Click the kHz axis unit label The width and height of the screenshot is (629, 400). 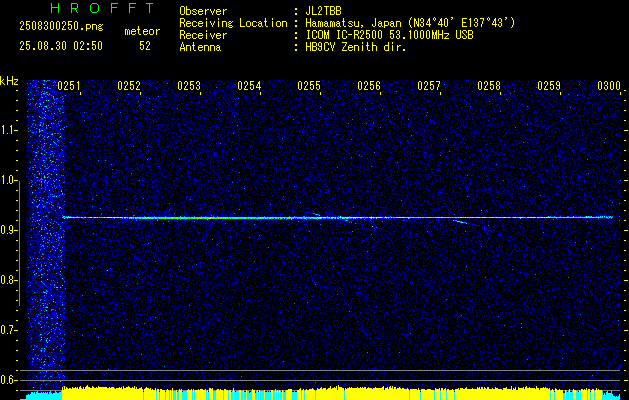tap(9, 81)
